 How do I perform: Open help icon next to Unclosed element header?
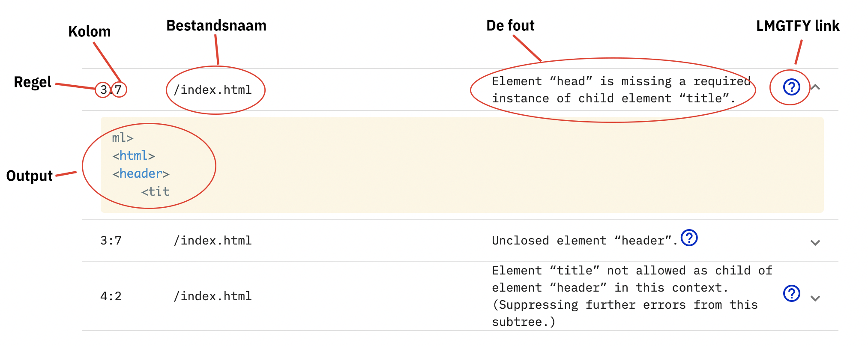pyautogui.click(x=689, y=238)
